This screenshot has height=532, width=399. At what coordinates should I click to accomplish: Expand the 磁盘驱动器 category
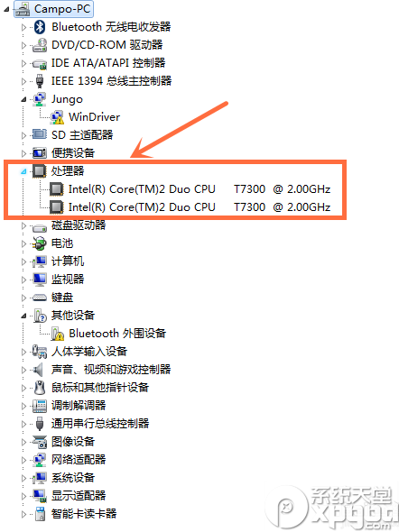point(23,225)
